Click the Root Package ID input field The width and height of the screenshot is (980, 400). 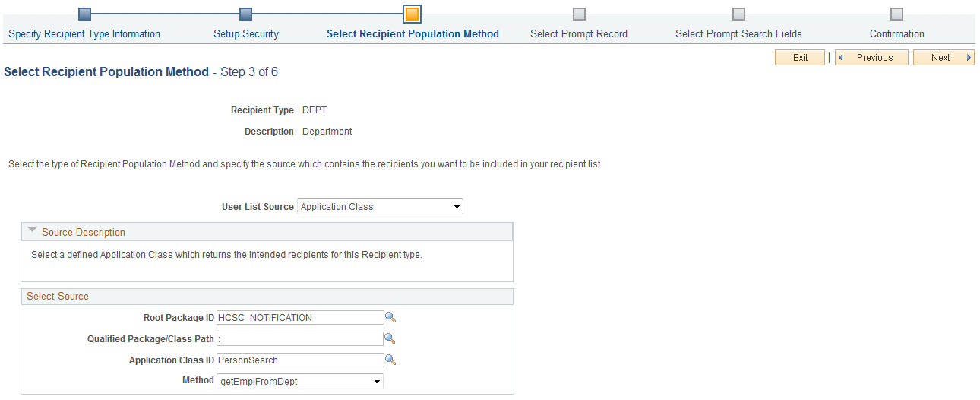pyautogui.click(x=300, y=318)
